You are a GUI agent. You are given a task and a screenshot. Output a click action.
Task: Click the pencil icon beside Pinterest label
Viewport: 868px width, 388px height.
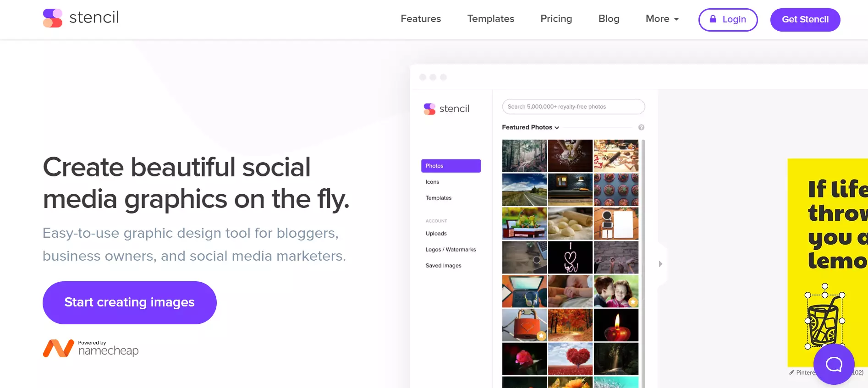pyautogui.click(x=791, y=372)
